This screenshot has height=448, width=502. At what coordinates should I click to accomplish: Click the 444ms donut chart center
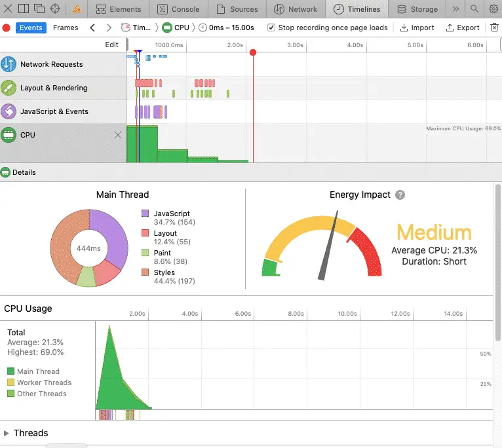[88, 248]
